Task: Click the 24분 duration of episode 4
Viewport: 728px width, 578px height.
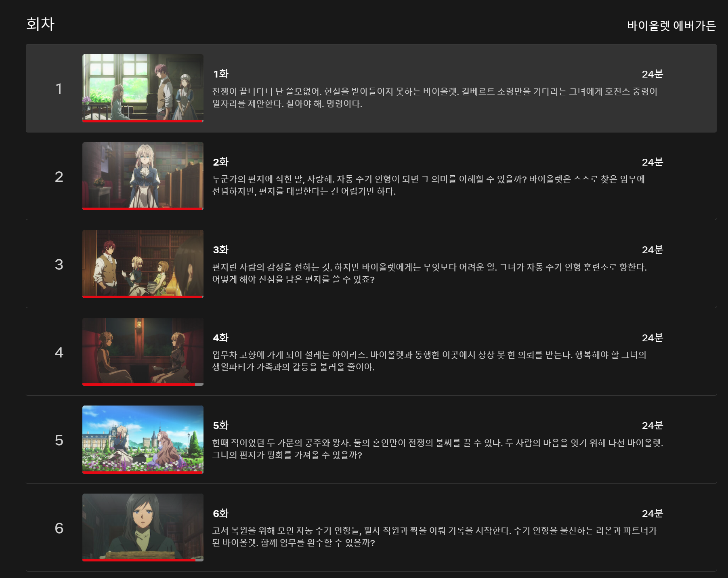Action: click(x=652, y=338)
